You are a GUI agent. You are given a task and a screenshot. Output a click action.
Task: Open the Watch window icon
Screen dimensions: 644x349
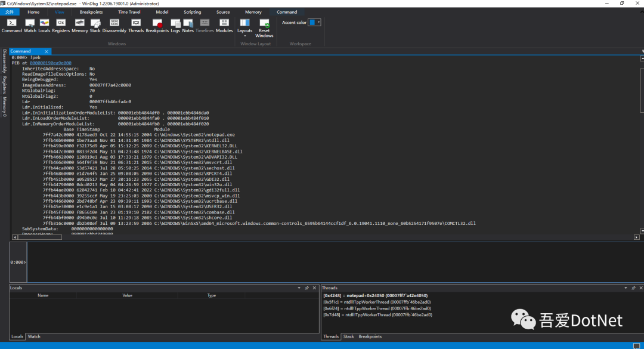[x=30, y=26]
